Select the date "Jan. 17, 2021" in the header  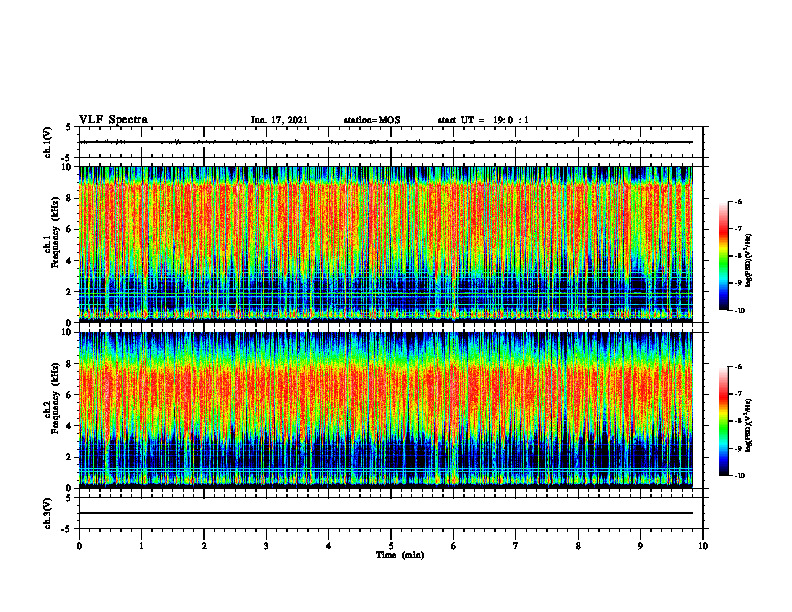point(279,120)
